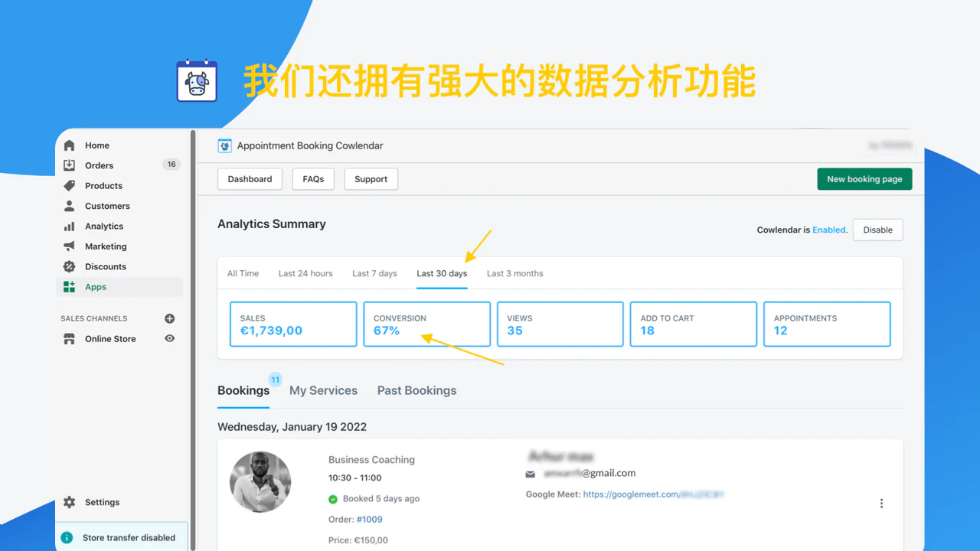Viewport: 980px width, 551px height.
Task: Click the Products menu label
Action: [103, 186]
